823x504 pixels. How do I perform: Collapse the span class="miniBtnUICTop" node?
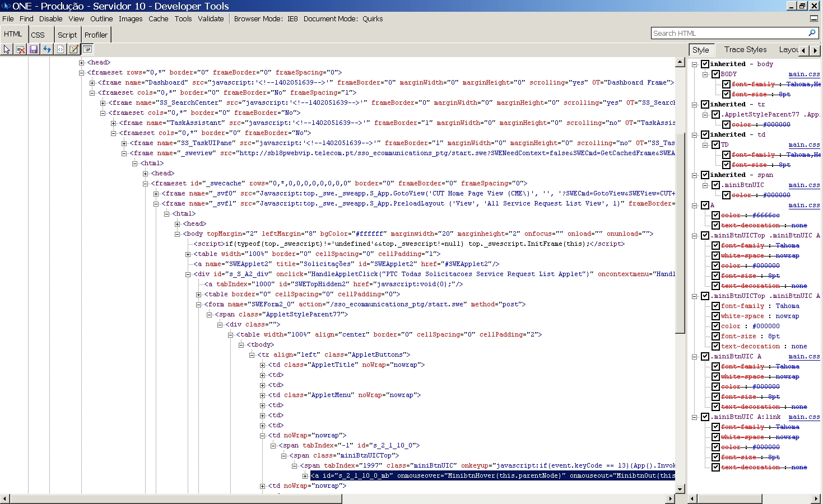283,456
